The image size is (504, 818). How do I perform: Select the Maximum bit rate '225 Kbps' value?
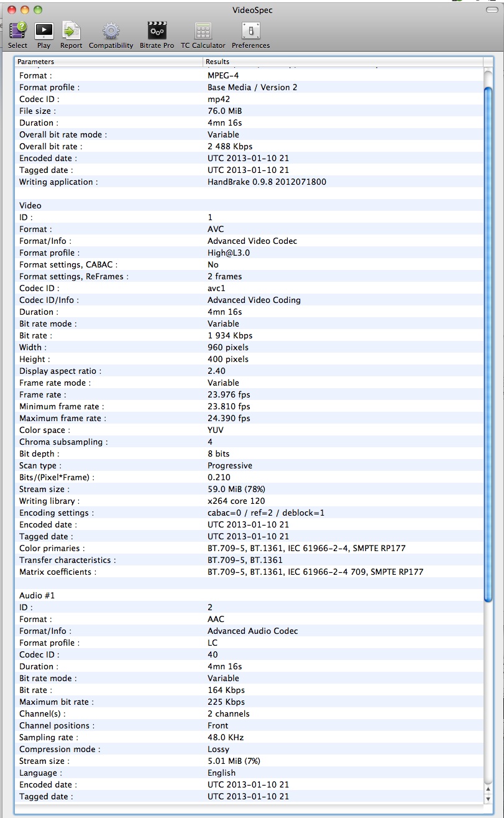[x=226, y=702]
